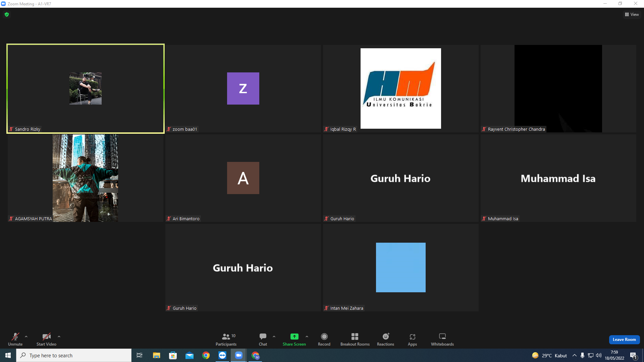Unmute the microphone
Screen dimensions: 644x362
pos(15,339)
